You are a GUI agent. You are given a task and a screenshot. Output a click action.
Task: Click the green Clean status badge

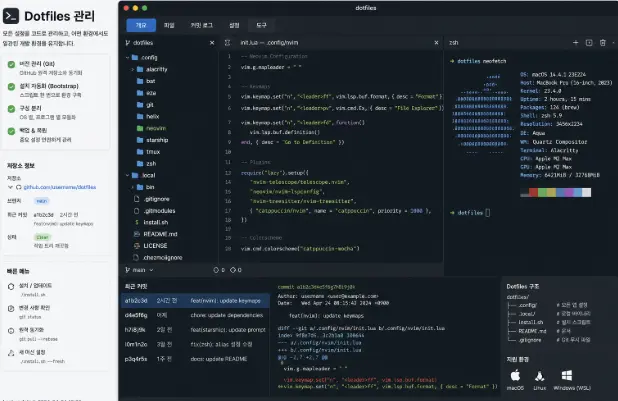coord(42,237)
